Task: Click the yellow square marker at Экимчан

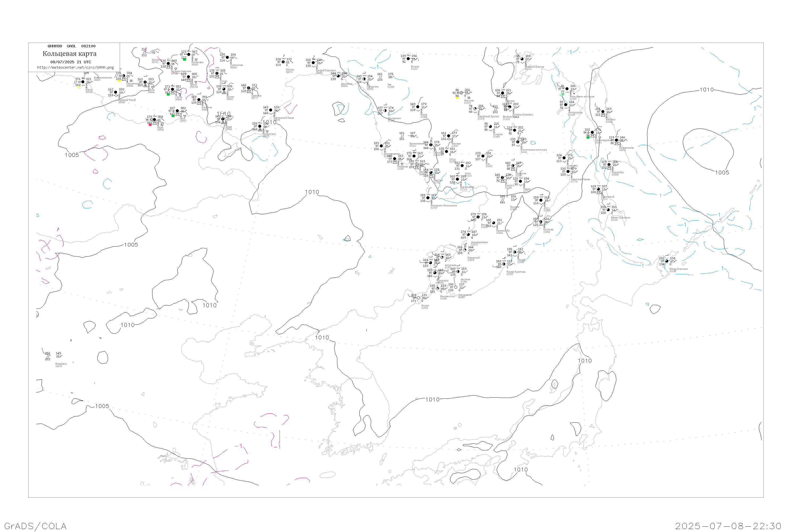Action: click(457, 98)
